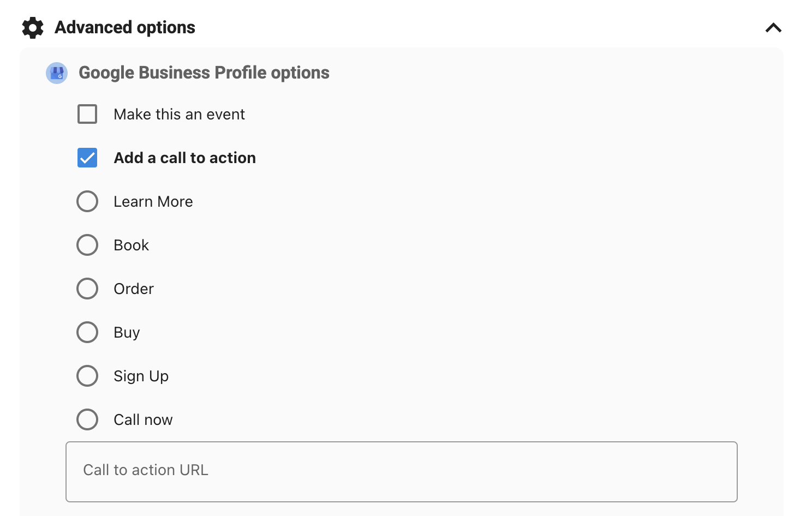Click the Advanced options heading text

pyautogui.click(x=125, y=28)
